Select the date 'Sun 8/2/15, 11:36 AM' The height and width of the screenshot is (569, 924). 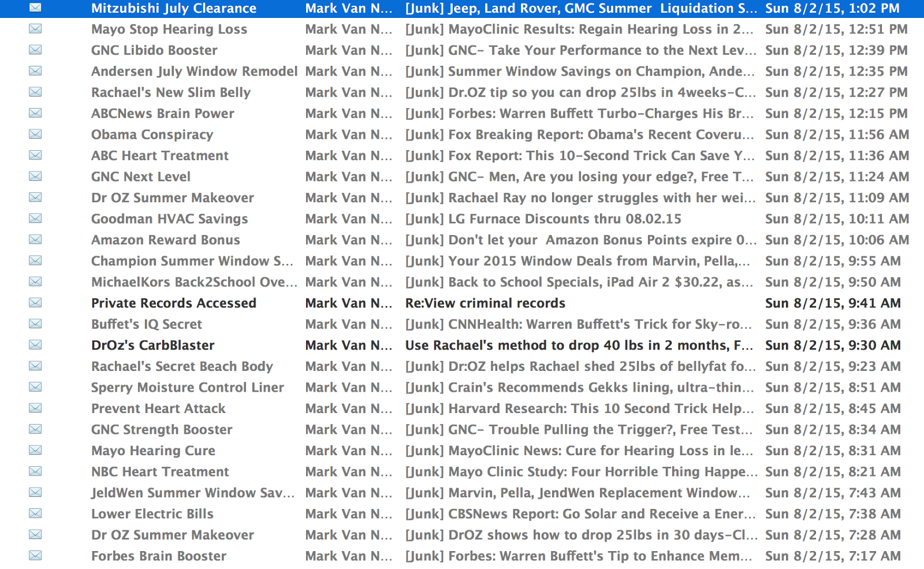837,155
